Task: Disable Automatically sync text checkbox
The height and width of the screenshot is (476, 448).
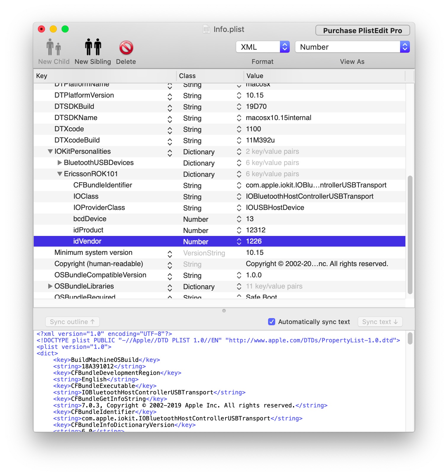Action: point(271,322)
